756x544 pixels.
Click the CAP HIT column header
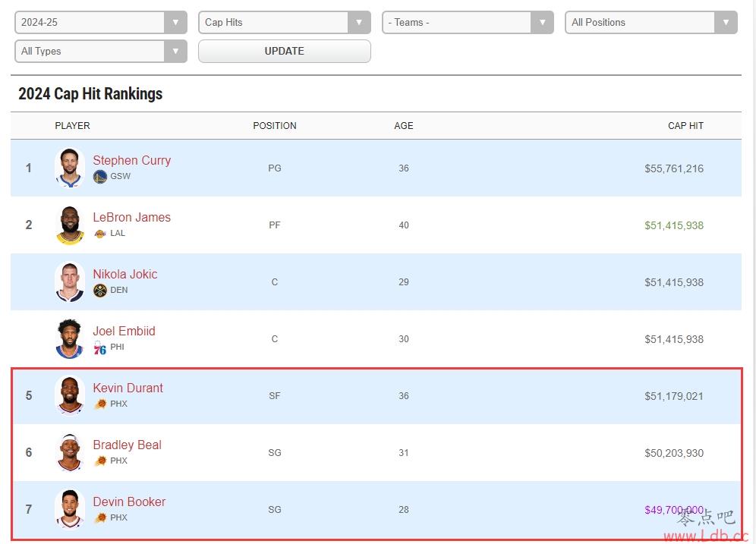pyautogui.click(x=685, y=126)
